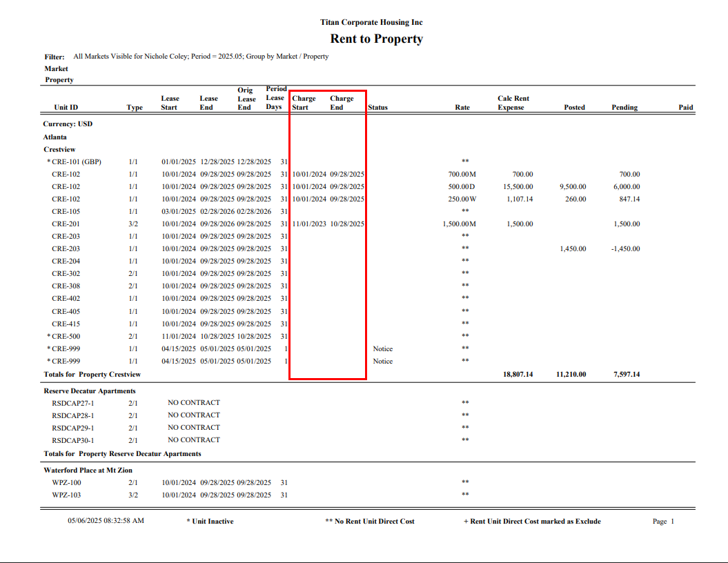The width and height of the screenshot is (728, 563).
Task: Select the Atlanta market group heading
Action: [x=55, y=137]
